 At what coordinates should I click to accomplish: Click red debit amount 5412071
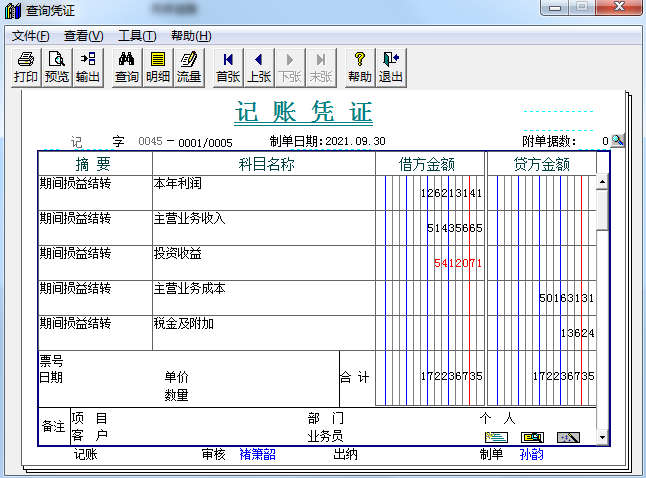458,263
